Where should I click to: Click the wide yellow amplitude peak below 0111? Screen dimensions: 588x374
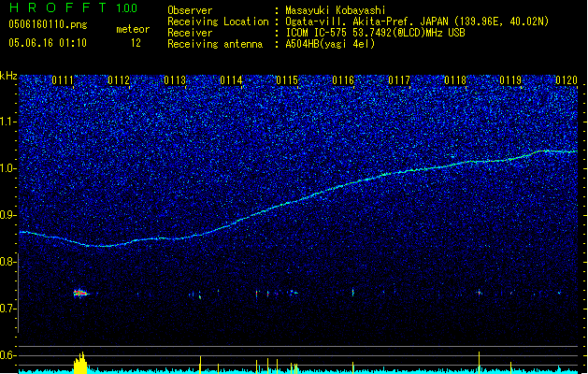80,363
